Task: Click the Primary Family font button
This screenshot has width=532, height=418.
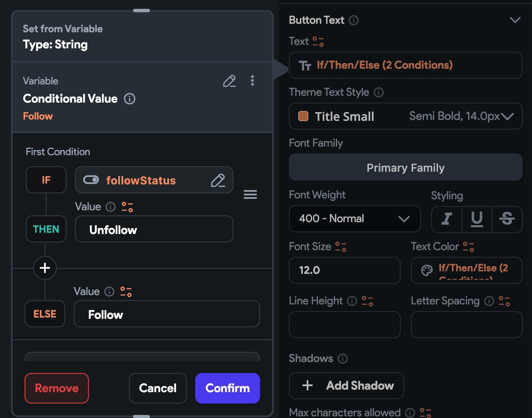Action: pyautogui.click(x=406, y=167)
